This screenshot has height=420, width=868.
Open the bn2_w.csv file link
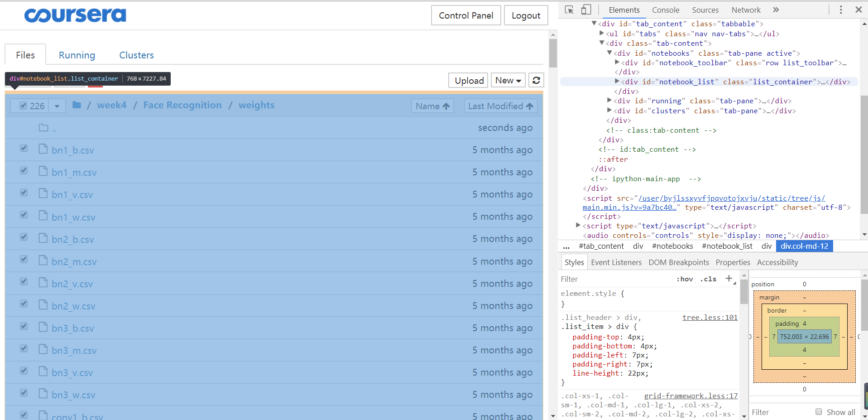(x=73, y=306)
